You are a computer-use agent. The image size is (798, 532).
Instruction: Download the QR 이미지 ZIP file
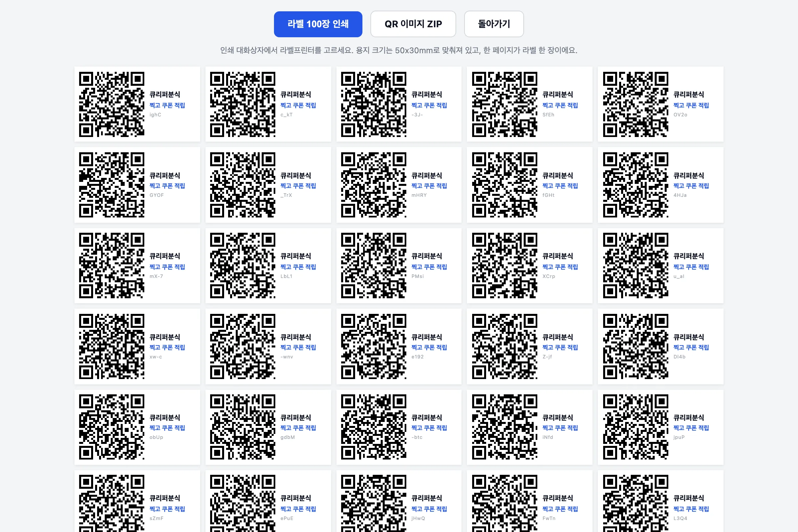point(413,24)
